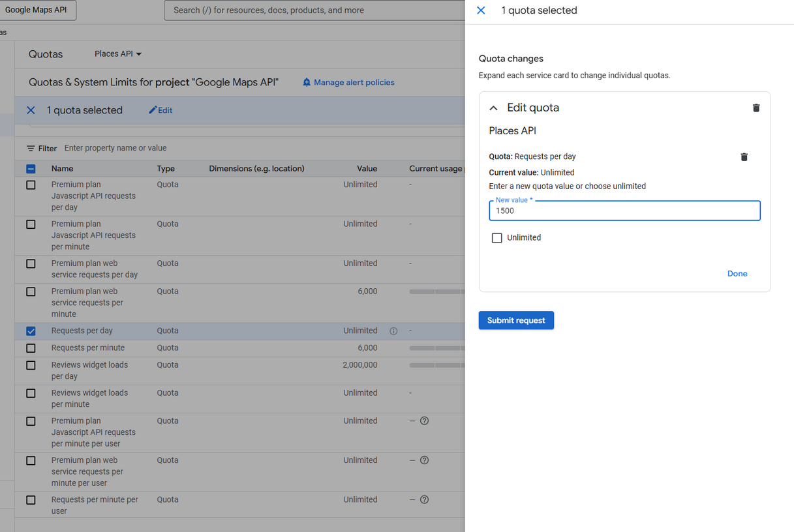Check Premium plan Javascript API requests per day
This screenshot has width=794, height=532.
(31, 185)
